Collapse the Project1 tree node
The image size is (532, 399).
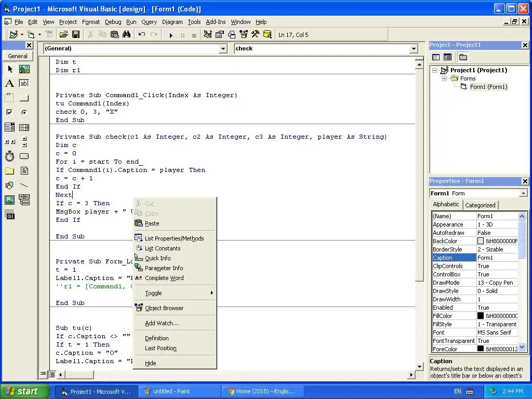point(435,70)
